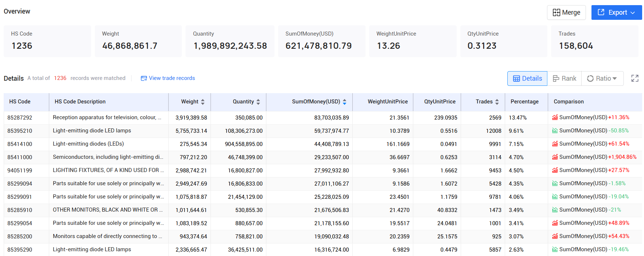644x256 pixels.
Task: Select description 'Light-emitting diodes (LEDs)'
Action: [x=88, y=144]
